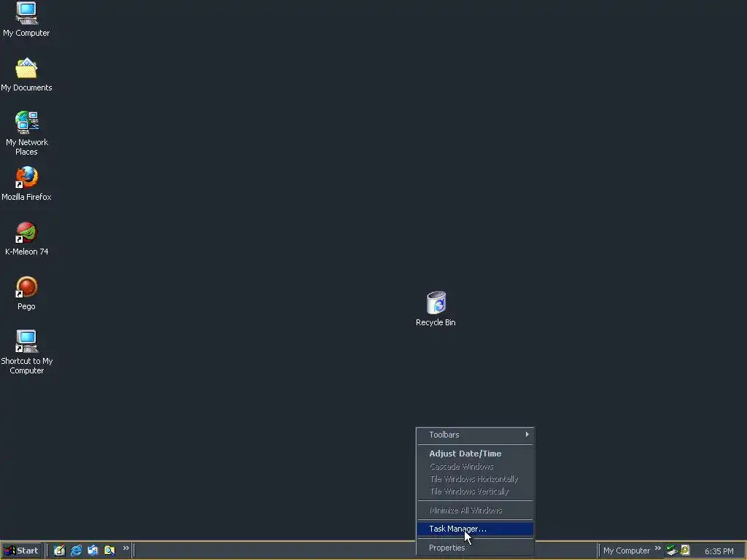Open the Outlook Express quick launch icon

[93, 551]
